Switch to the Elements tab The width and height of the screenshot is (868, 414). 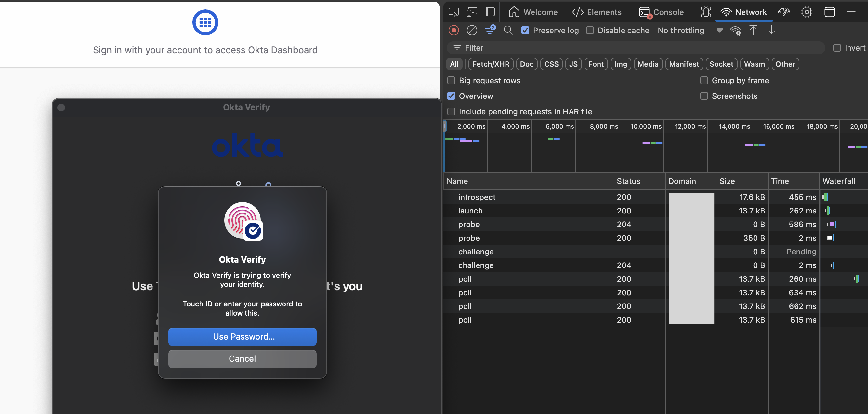597,12
